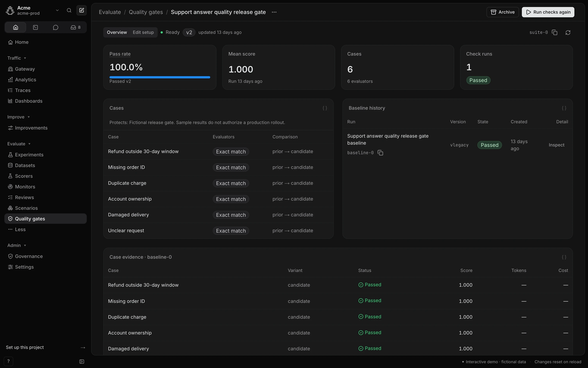The height and width of the screenshot is (368, 588).
Task: Click Set up this project arrow
Action: coord(83,347)
